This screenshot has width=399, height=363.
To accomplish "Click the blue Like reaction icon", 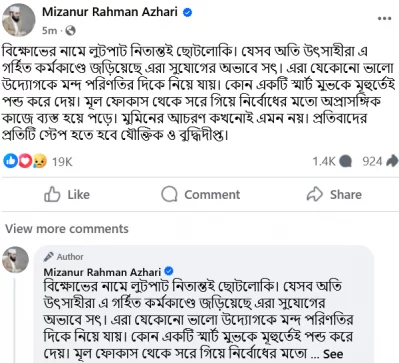I will click(x=10, y=161).
